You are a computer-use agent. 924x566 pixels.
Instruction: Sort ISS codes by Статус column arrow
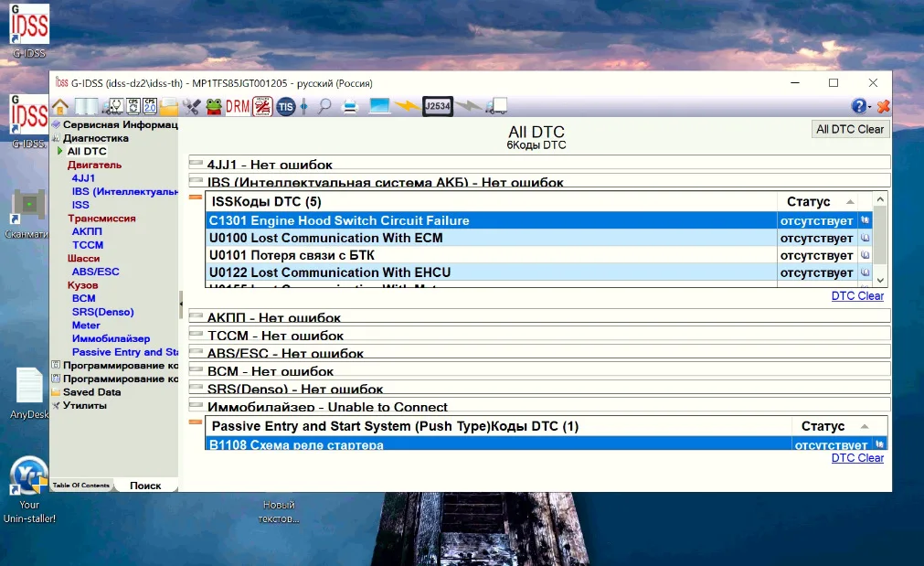(x=850, y=202)
